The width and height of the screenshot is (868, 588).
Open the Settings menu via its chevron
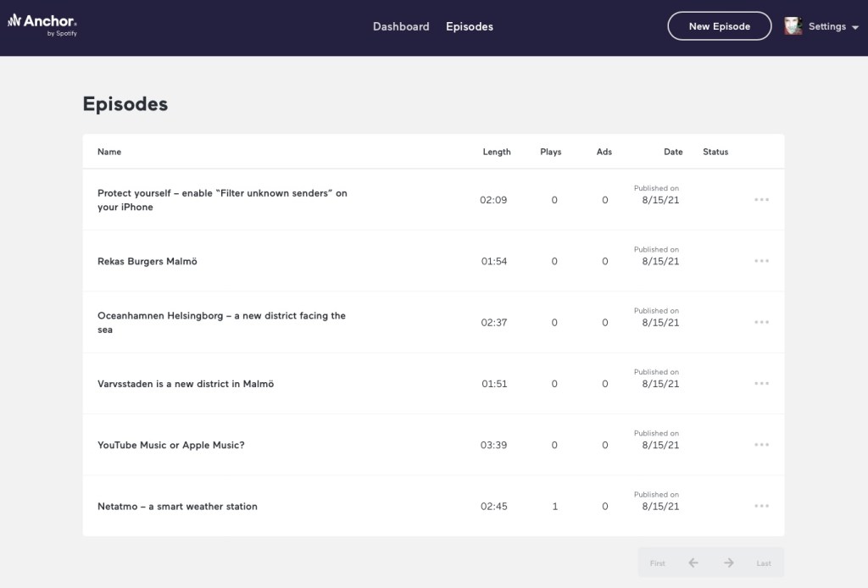[855, 27]
